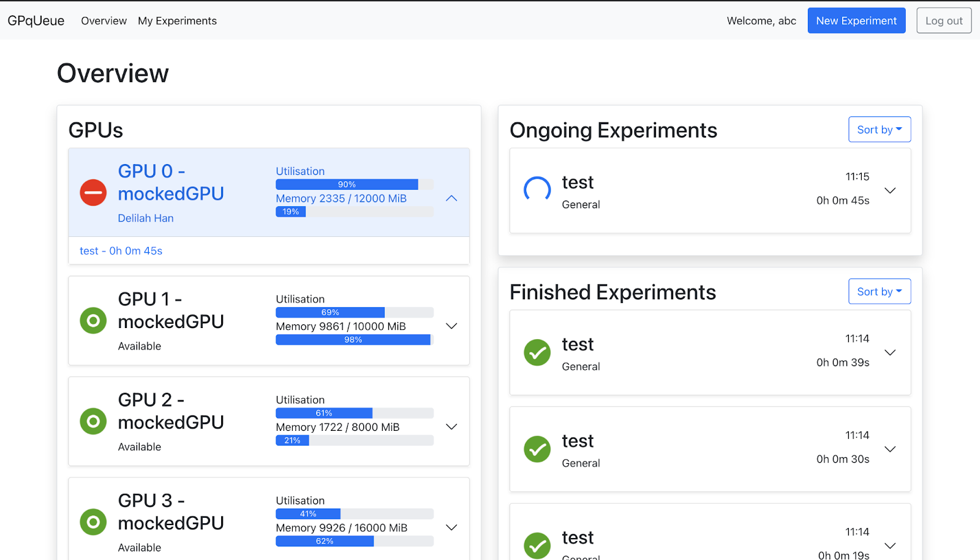Screen dimensions: 980x560
Task: Open the GPU 0 - mockedGPU title link
Action: 171,182
